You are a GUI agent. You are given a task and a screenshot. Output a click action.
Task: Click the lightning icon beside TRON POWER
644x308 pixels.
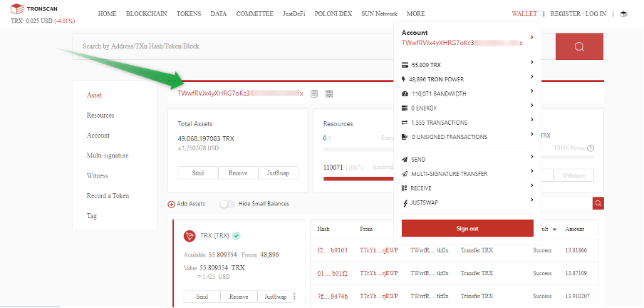pyautogui.click(x=404, y=79)
